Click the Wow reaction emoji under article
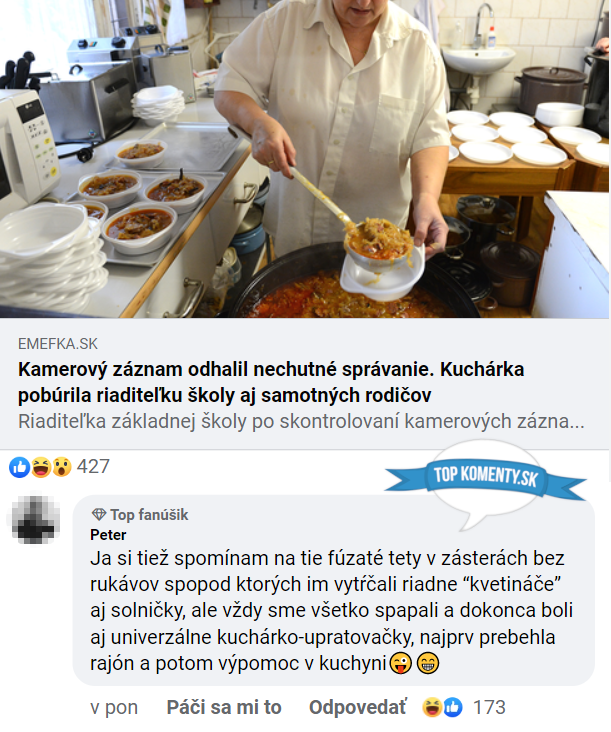 pos(62,467)
